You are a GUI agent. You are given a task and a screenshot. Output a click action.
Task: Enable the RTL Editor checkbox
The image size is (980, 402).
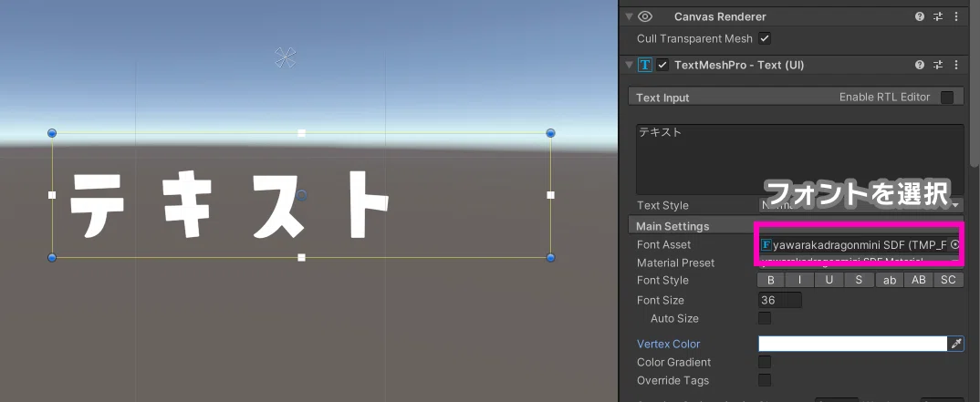pos(947,98)
